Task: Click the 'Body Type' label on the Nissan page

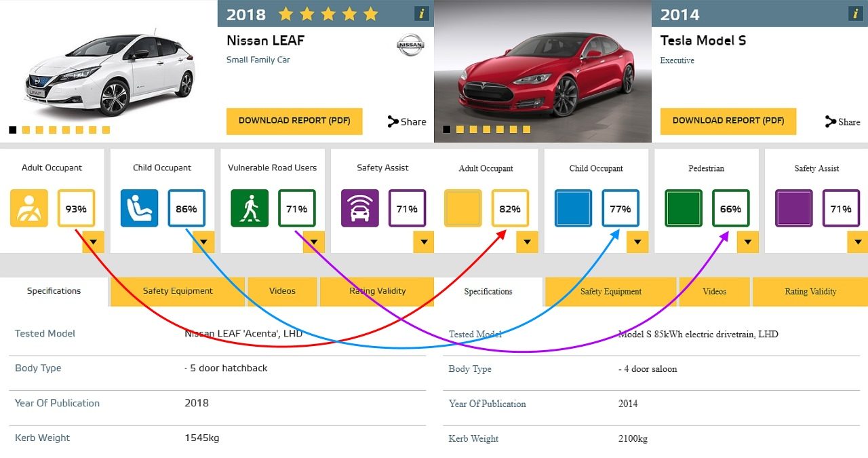Action: (x=38, y=368)
